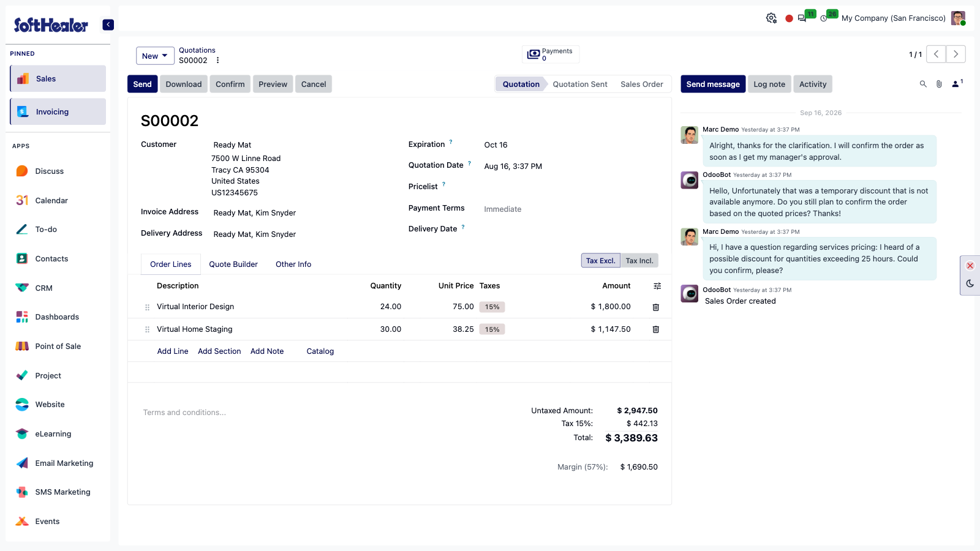Open attachments paperclip icon
980x551 pixels.
coord(939,84)
